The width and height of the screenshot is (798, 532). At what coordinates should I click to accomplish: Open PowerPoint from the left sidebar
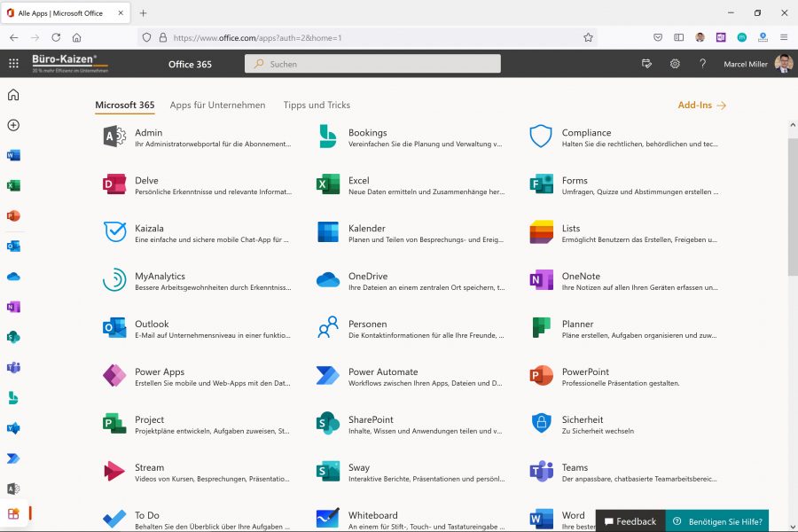[13, 215]
